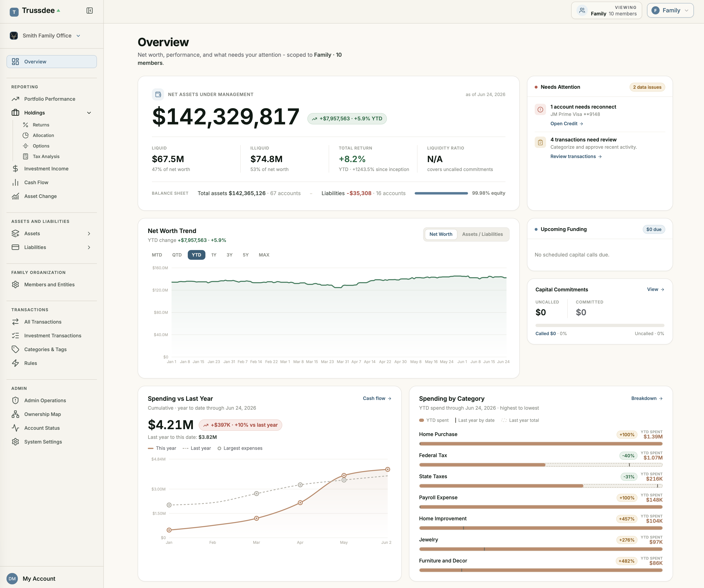The width and height of the screenshot is (704, 588).
Task: Click the Account Status pulse icon
Action: tap(15, 428)
